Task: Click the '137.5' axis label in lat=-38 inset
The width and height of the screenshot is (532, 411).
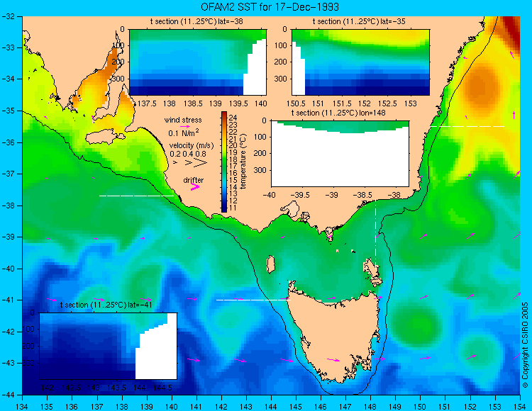Action: (147, 103)
